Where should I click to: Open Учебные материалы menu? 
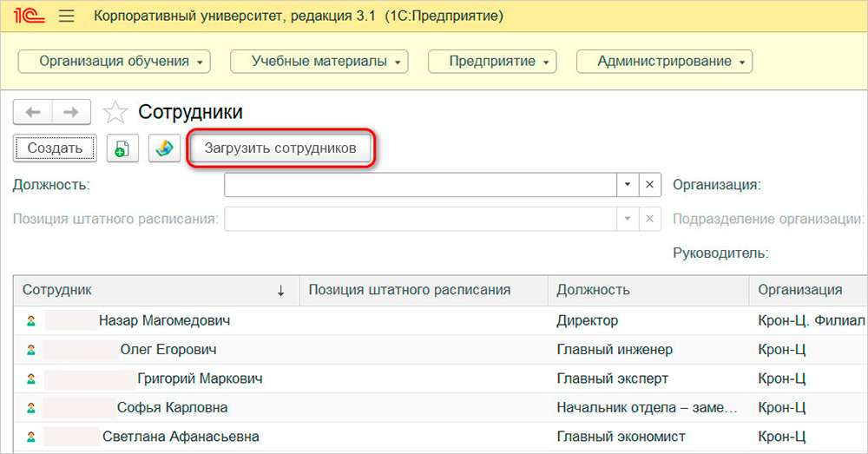pyautogui.click(x=319, y=62)
